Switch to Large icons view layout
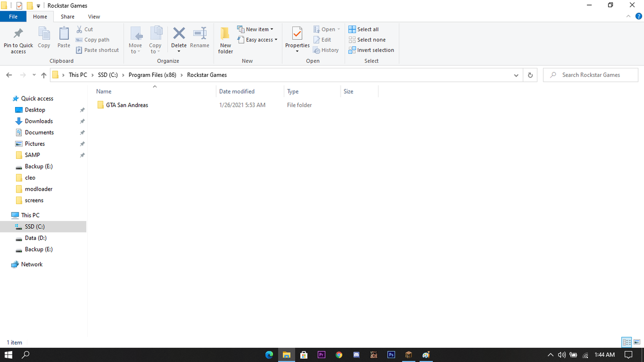The image size is (644, 362). click(x=637, y=342)
